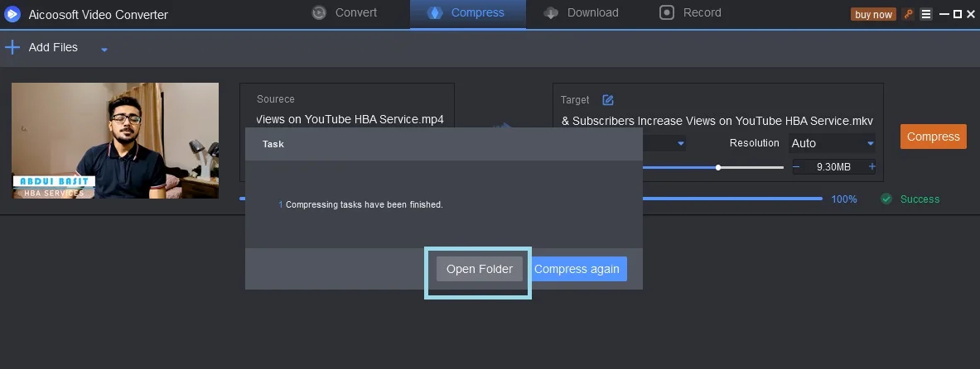Image resolution: width=980 pixels, height=369 pixels.
Task: Open the hamburger menu in title bar
Action: 926,14
